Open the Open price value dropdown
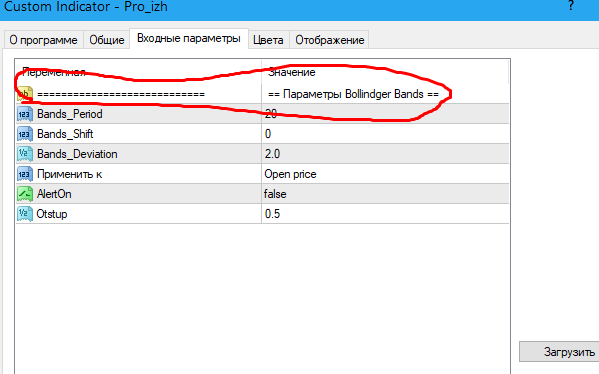599x374 pixels. pos(385,174)
